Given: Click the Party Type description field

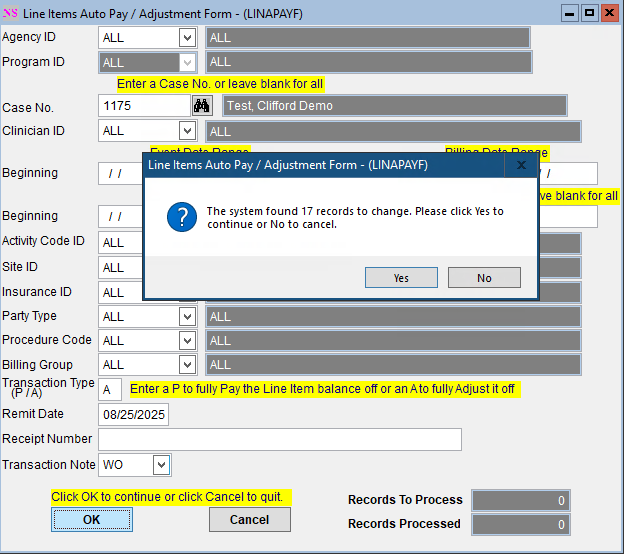Looking at the screenshot, I should 393,317.
